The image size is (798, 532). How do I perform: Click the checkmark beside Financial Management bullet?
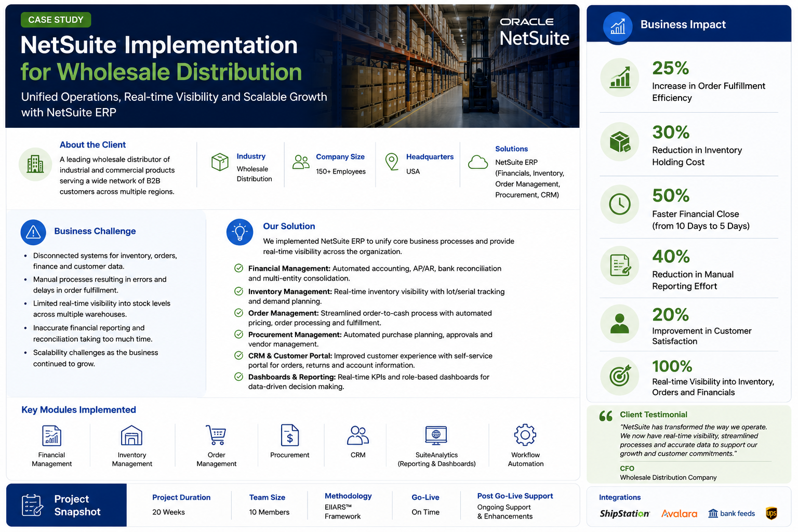(238, 268)
